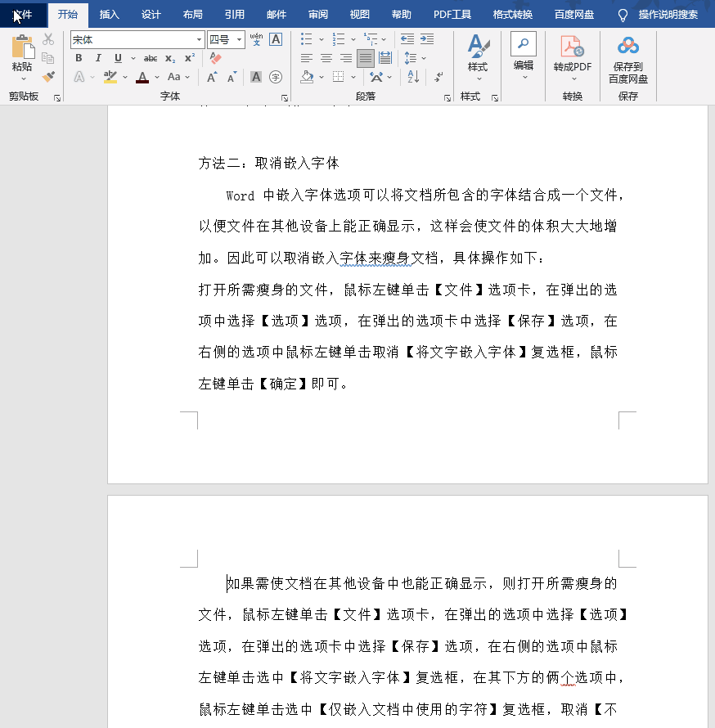The height and width of the screenshot is (728, 715).
Task: Toggle the justify alignment button
Action: [x=366, y=59]
